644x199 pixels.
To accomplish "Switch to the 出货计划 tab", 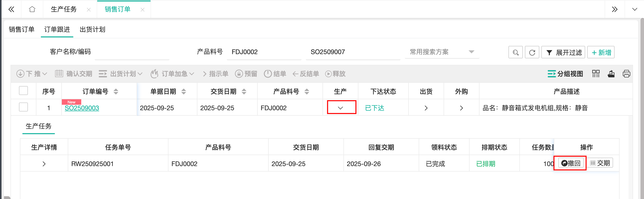I will pos(92,29).
